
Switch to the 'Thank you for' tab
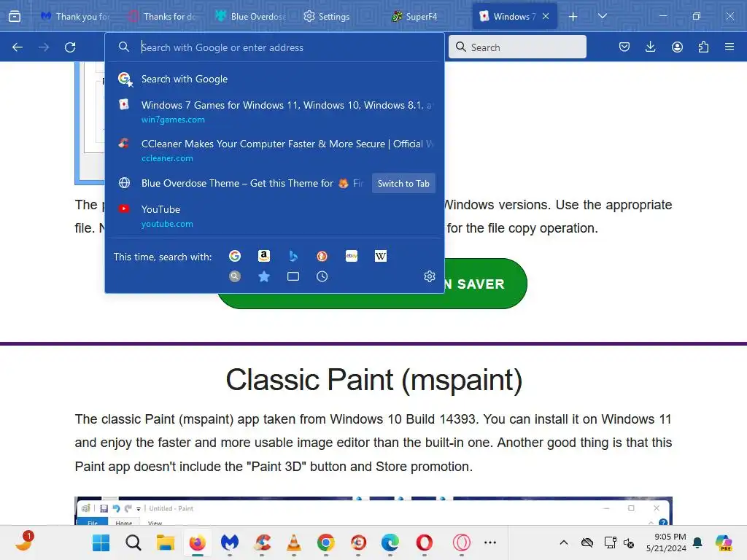click(x=75, y=16)
